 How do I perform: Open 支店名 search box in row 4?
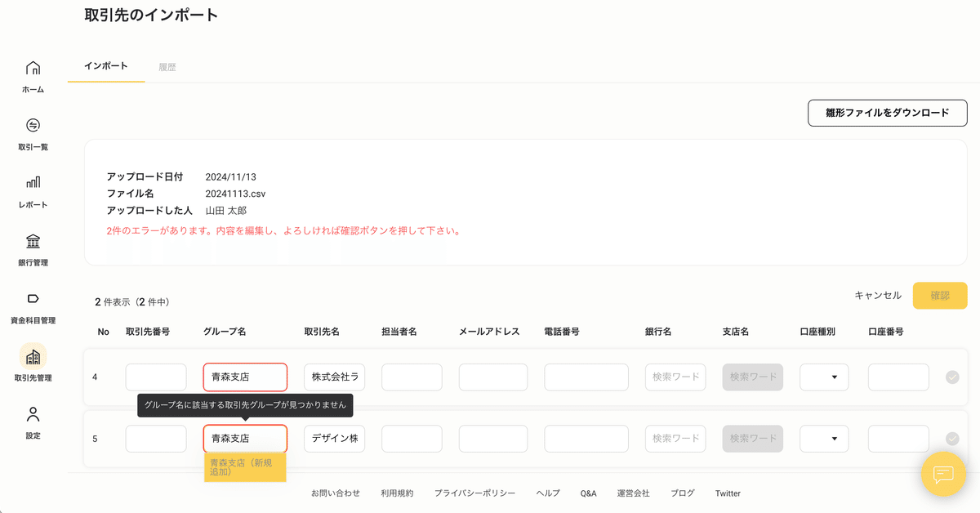753,377
